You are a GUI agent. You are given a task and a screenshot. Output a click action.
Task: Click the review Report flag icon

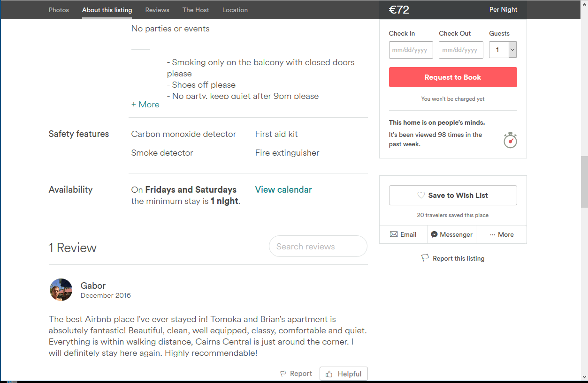tap(283, 374)
